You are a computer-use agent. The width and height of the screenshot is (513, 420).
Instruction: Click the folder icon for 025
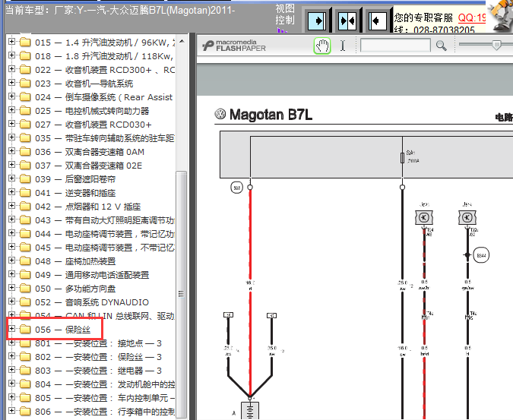click(25, 111)
